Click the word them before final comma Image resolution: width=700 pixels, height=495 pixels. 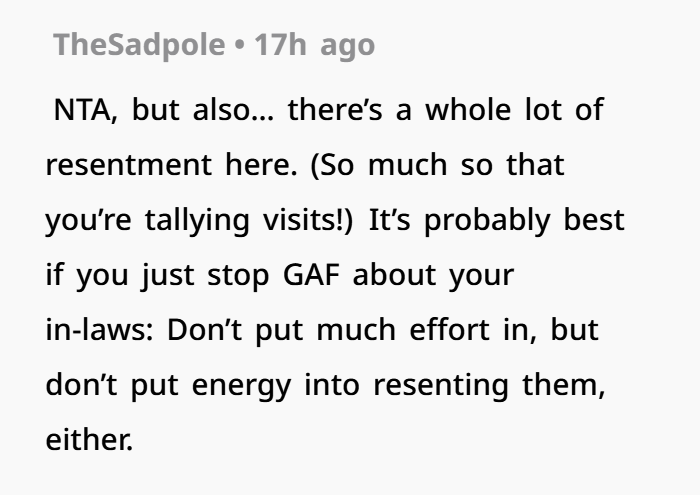563,385
